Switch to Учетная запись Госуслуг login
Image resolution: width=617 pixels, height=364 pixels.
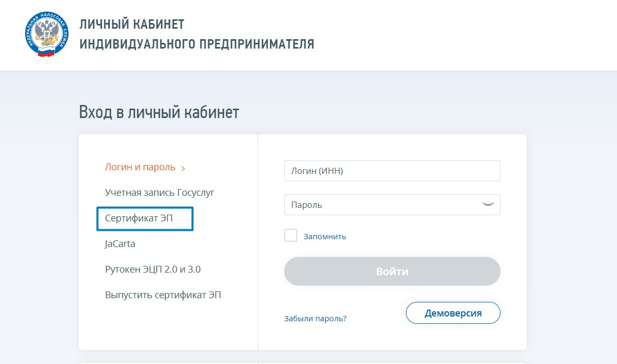159,192
